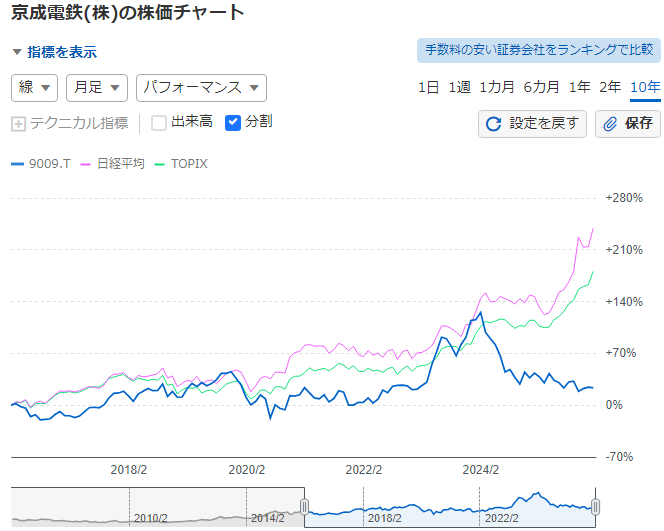
Task: Switch to the 1年 time range tab
Action: 579,87
